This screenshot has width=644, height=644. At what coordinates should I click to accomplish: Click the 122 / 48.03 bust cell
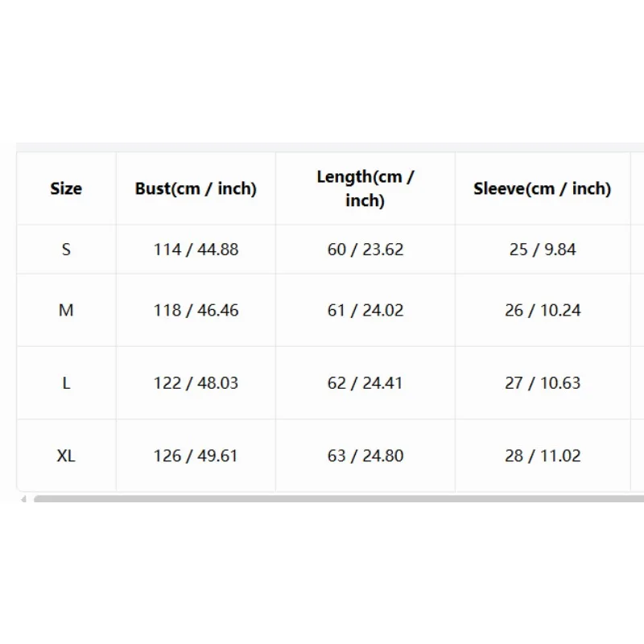[196, 383]
